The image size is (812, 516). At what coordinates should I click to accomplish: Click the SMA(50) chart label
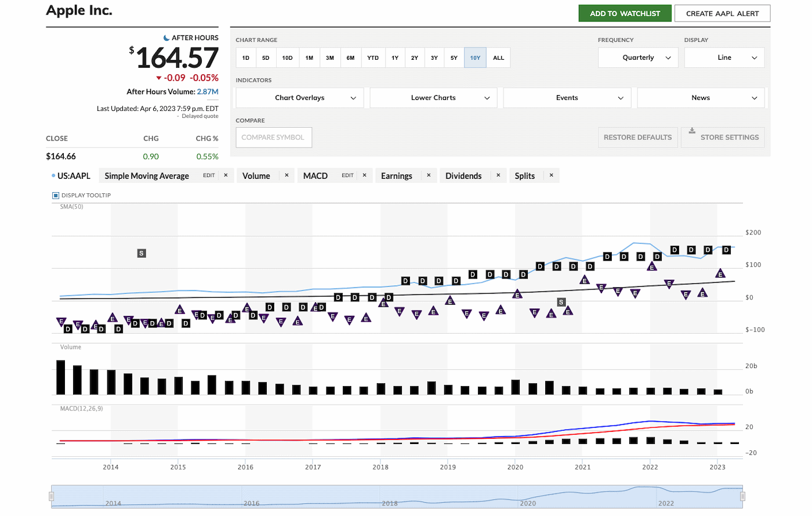click(71, 207)
